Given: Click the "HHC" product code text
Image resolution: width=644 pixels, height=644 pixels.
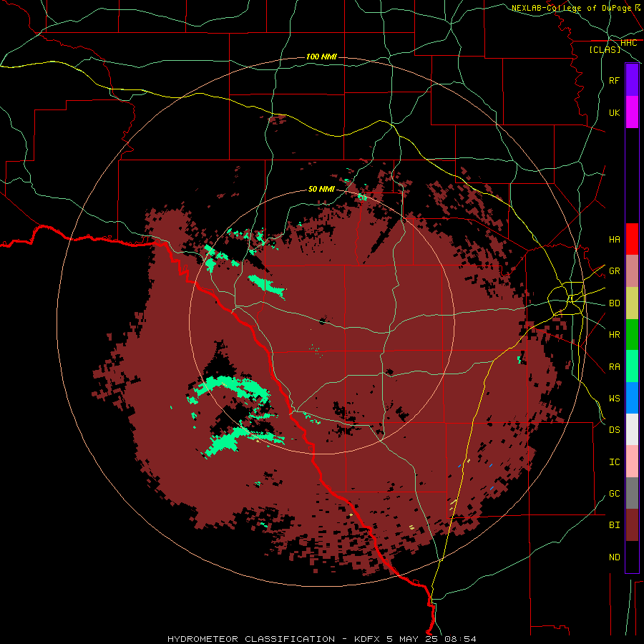Looking at the screenshot, I should coord(628,43).
